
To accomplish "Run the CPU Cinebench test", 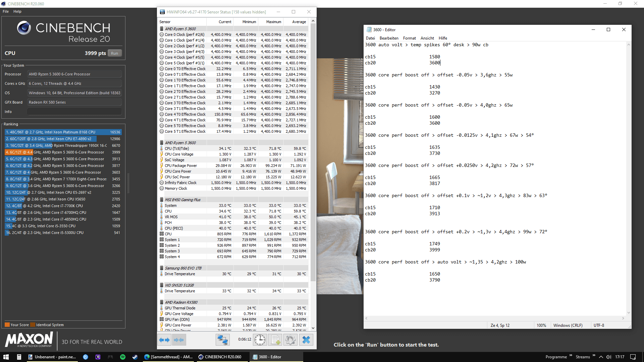I will click(114, 53).
